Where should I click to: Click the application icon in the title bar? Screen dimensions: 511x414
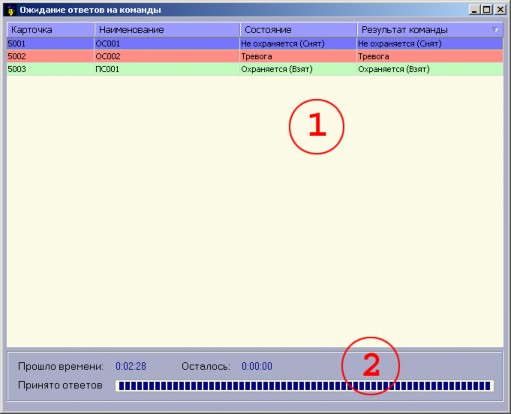tap(11, 10)
